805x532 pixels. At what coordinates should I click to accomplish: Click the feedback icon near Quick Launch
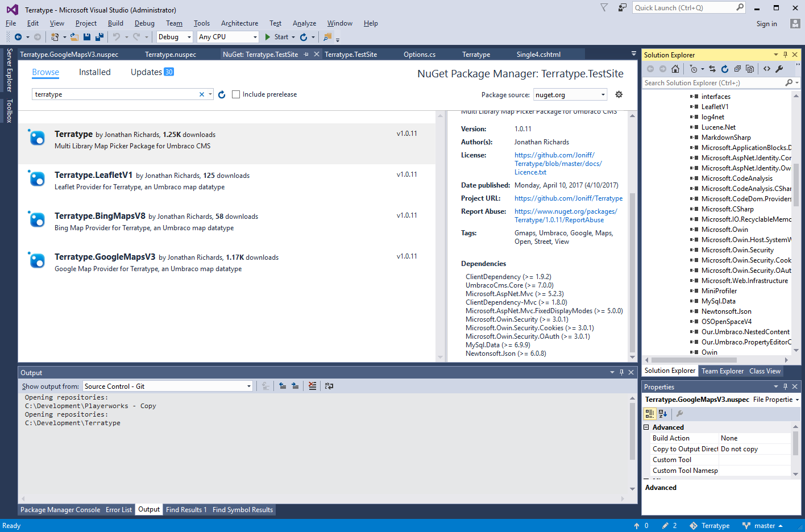click(623, 7)
